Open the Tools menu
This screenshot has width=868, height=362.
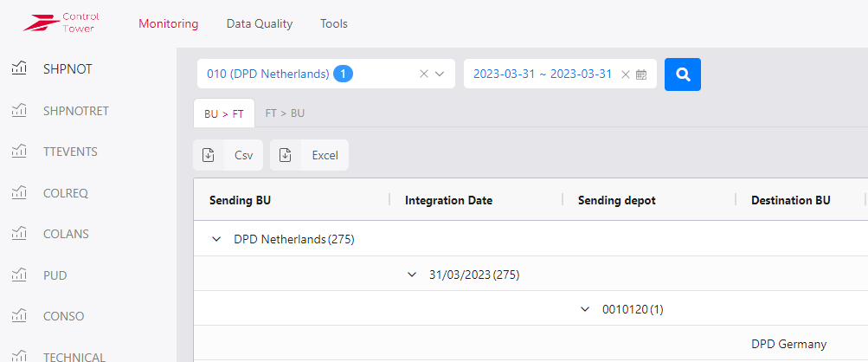[333, 24]
